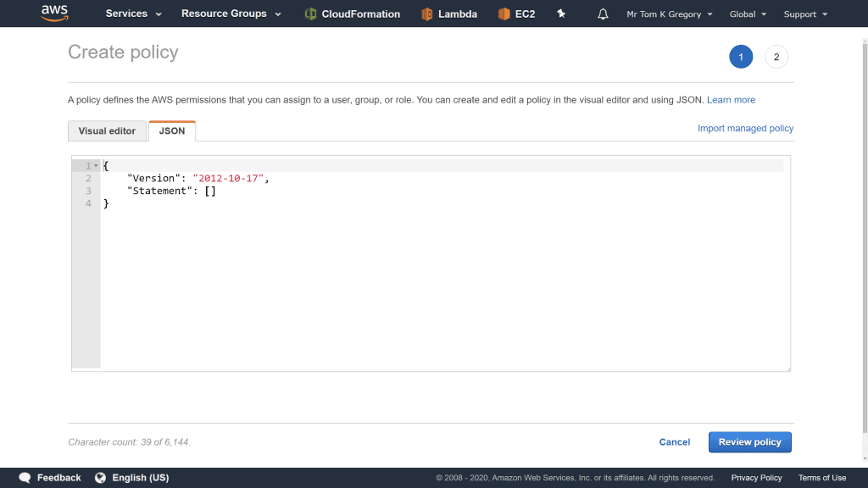Expand the Support menu
This screenshot has height=488, width=868.
coord(805,14)
